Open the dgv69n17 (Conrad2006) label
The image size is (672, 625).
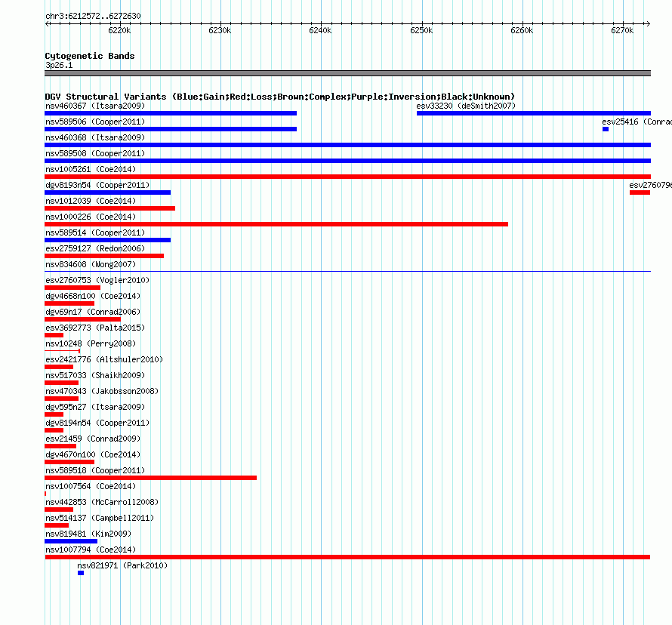[x=93, y=312]
